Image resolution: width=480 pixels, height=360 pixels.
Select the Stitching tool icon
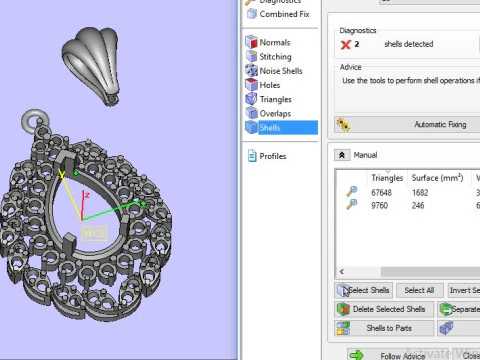click(x=252, y=56)
